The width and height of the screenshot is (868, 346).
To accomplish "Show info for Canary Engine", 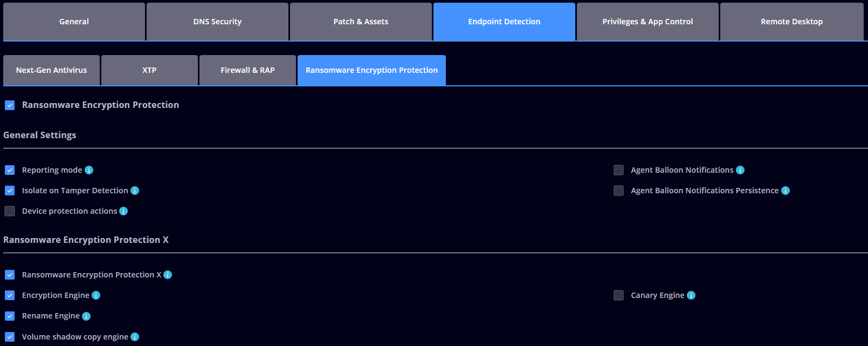I will click(x=691, y=295).
